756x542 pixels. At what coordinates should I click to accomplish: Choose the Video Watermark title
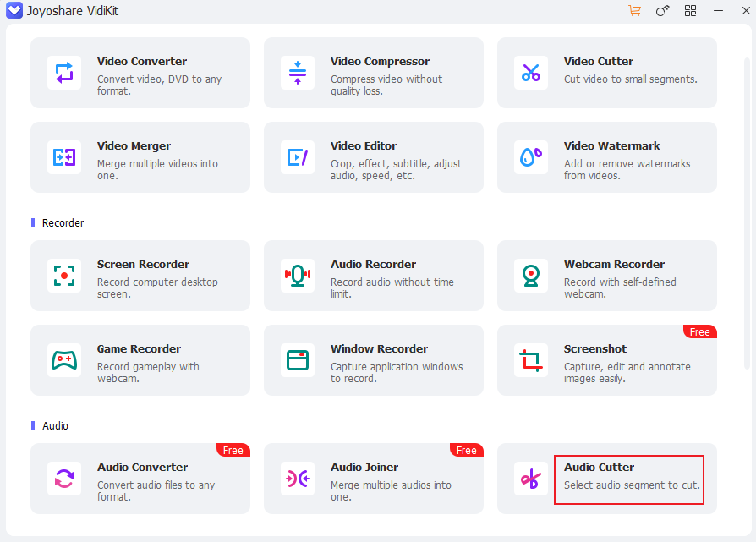click(x=612, y=145)
